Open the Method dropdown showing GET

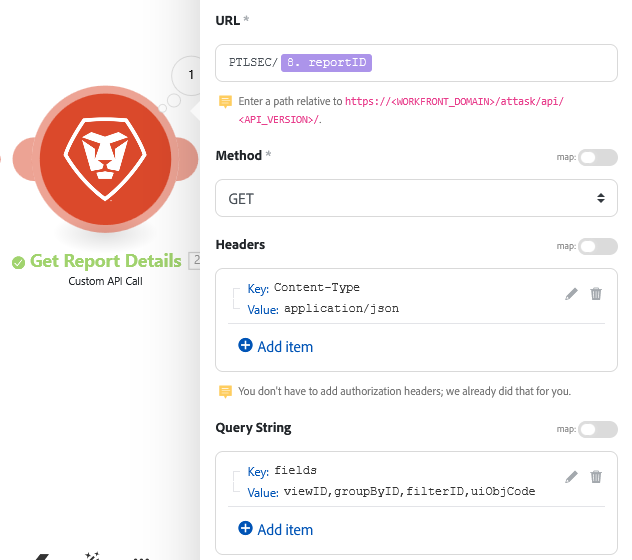click(416, 198)
